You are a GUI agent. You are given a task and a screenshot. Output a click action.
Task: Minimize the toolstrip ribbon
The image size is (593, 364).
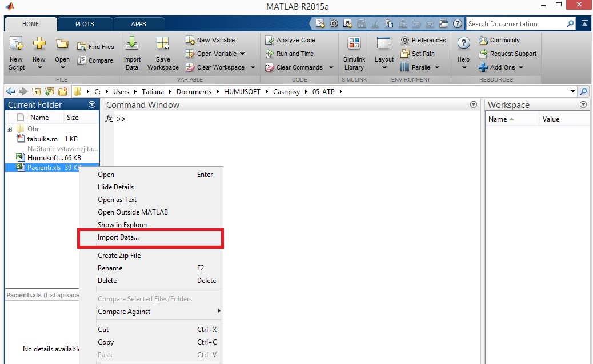(x=584, y=23)
